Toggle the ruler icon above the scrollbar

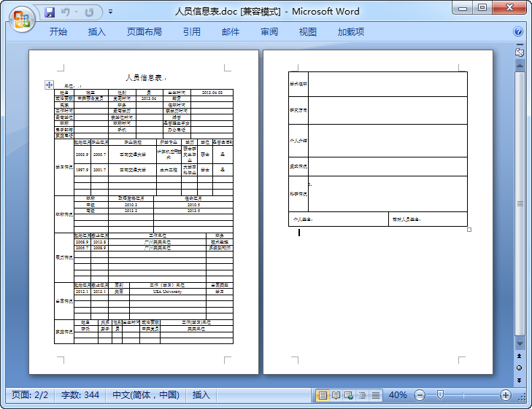point(520,52)
